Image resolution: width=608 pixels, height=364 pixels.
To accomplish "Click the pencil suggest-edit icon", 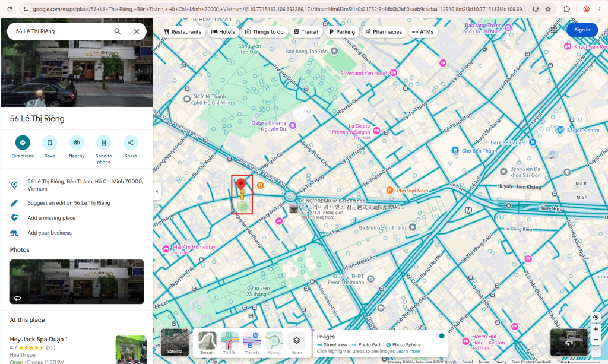I will point(14,203).
